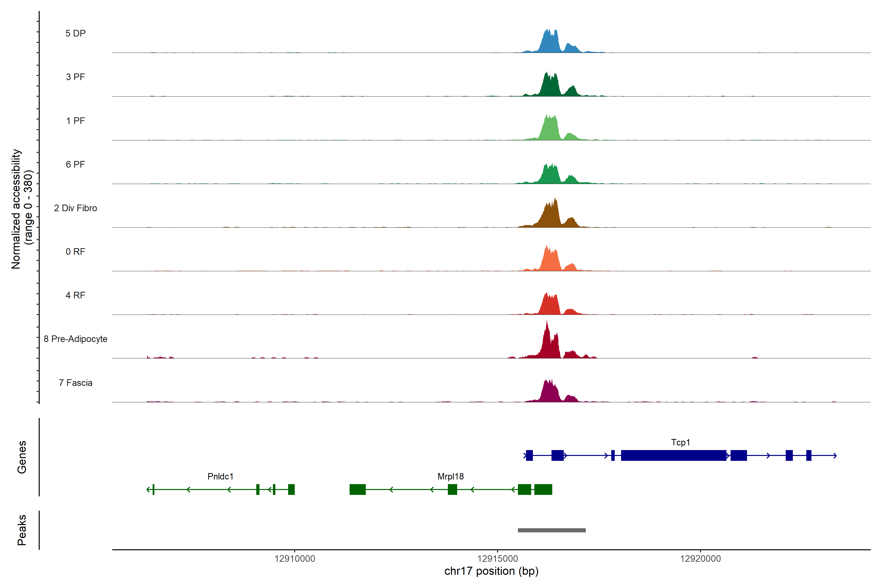Click the 2 Div Fibro label
Viewport: 882px width, 588px height.
pos(75,208)
